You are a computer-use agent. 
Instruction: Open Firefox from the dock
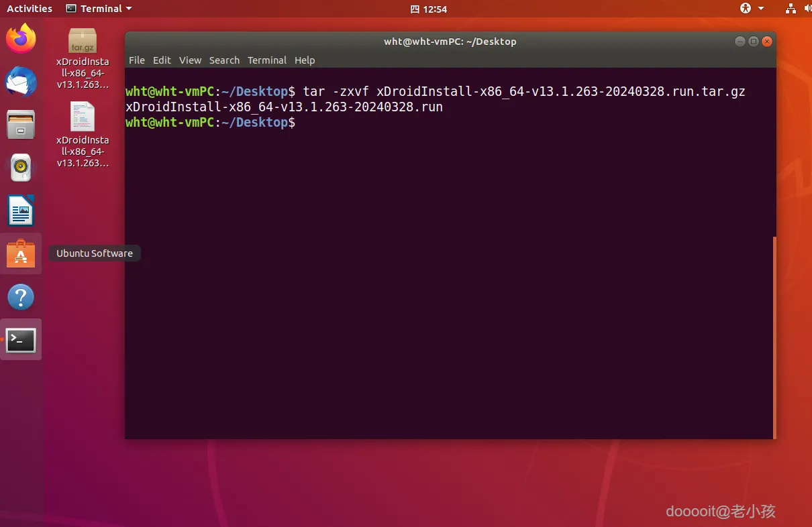21,38
